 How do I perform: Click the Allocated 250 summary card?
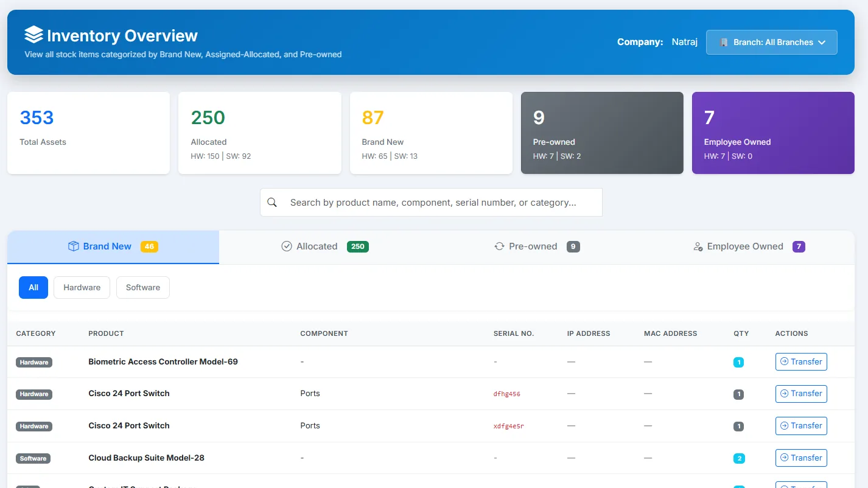coord(259,133)
